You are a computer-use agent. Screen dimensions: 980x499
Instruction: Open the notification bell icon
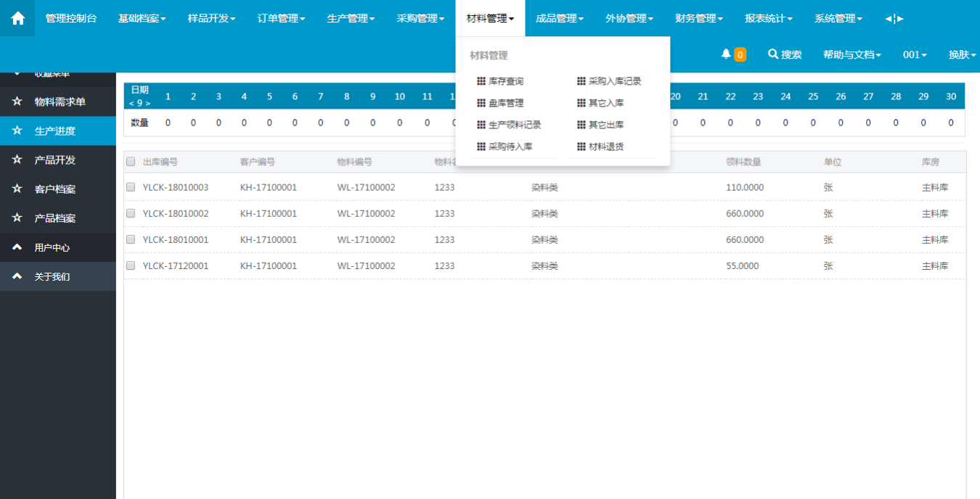(725, 54)
